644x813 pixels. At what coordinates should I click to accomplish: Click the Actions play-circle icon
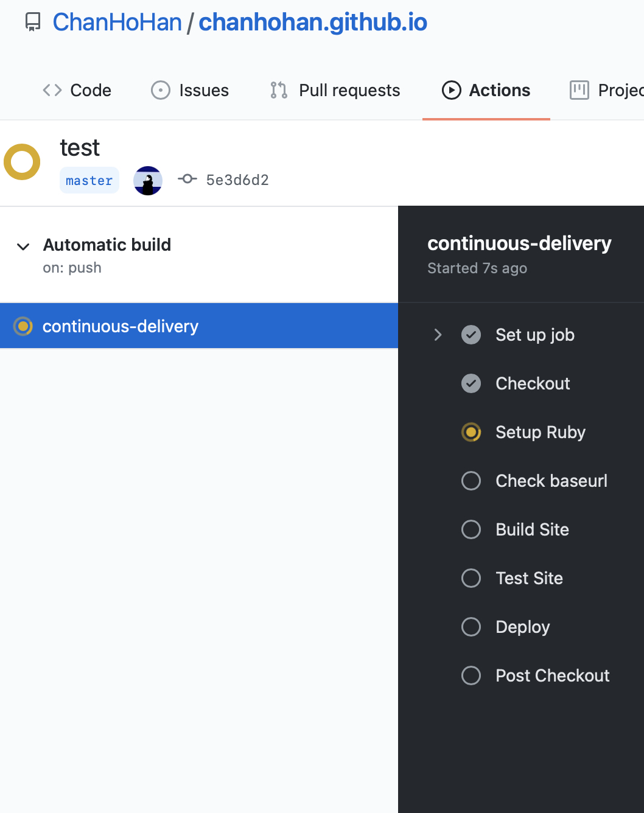[450, 90]
